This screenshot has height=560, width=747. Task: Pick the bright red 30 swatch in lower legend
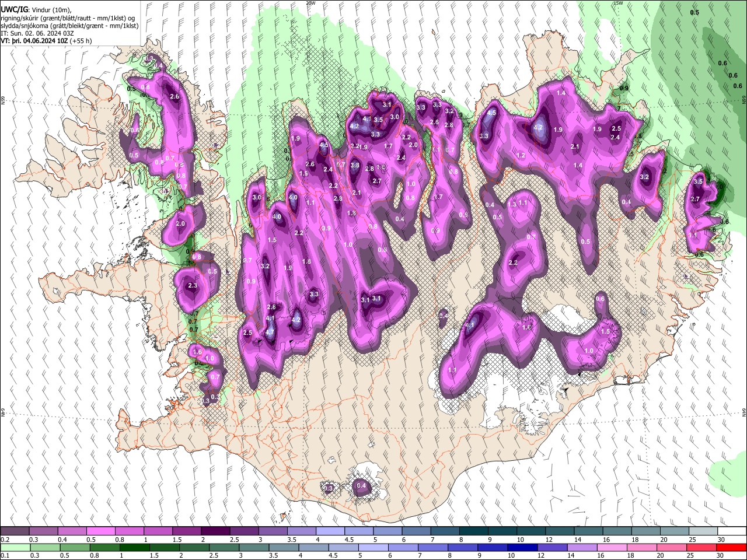[x=731, y=547]
